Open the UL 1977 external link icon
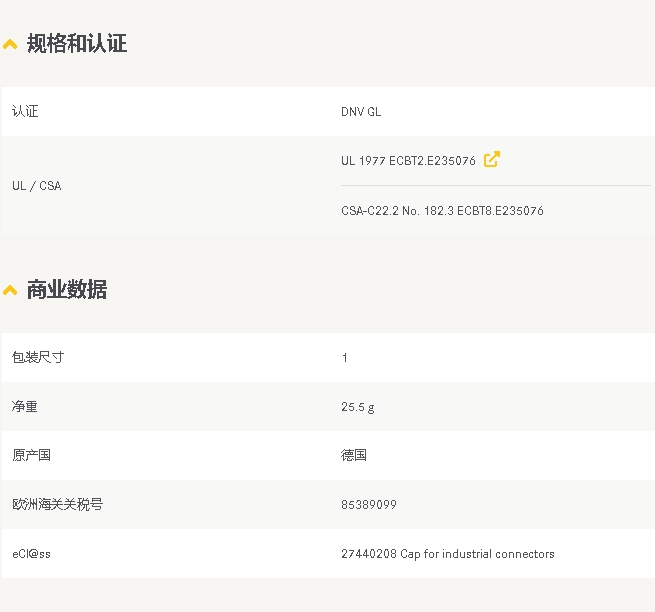Viewport: 655px width, 612px height. (492, 160)
